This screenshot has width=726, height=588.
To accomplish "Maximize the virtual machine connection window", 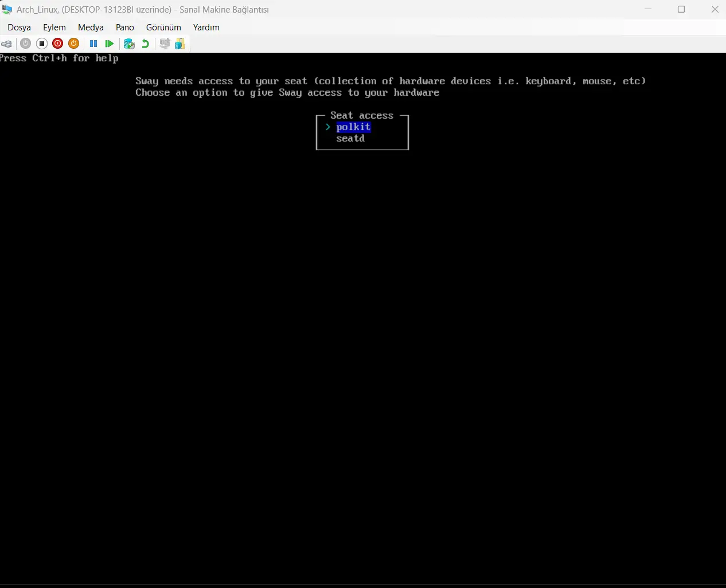I will tap(681, 9).
